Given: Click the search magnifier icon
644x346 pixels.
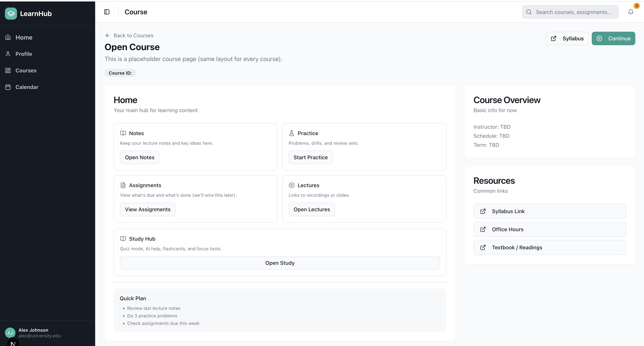Looking at the screenshot, I should click(x=529, y=12).
